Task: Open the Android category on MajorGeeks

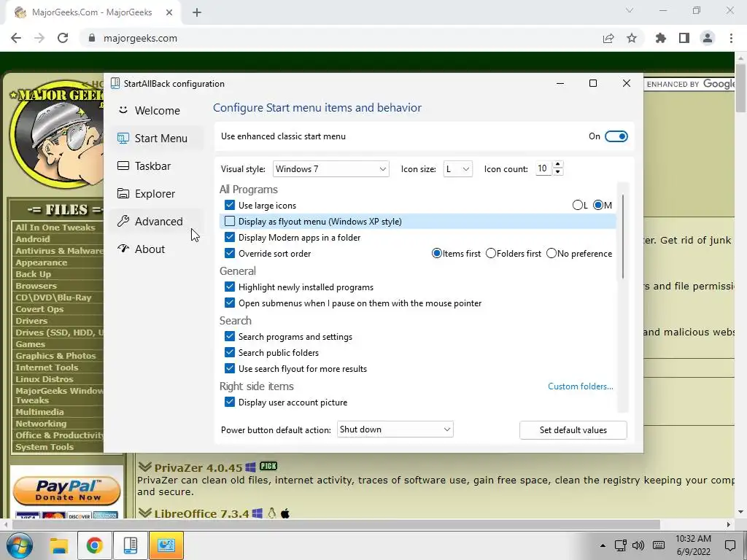Action: [32, 239]
